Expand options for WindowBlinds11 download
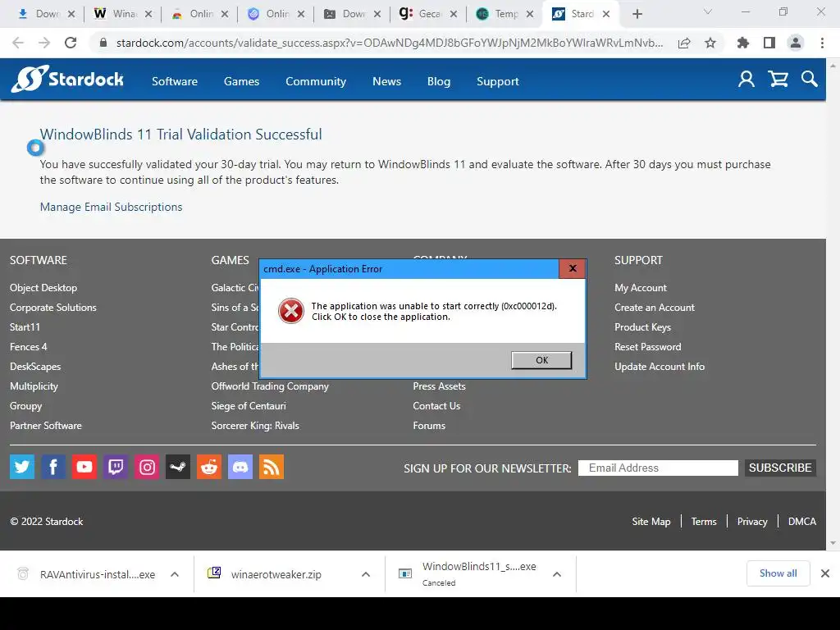This screenshot has height=630, width=840. click(557, 574)
